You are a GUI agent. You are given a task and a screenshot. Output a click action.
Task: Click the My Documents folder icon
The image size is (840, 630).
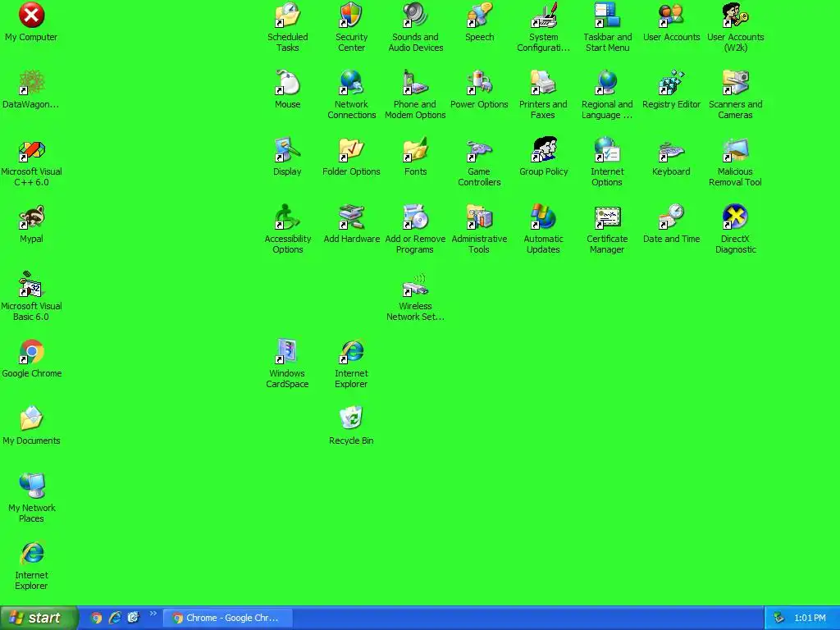click(x=31, y=419)
